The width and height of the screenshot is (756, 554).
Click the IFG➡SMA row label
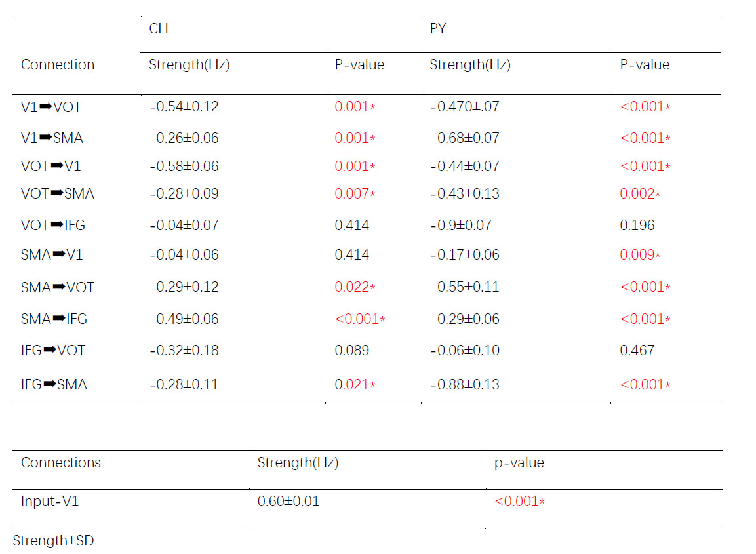tap(54, 384)
